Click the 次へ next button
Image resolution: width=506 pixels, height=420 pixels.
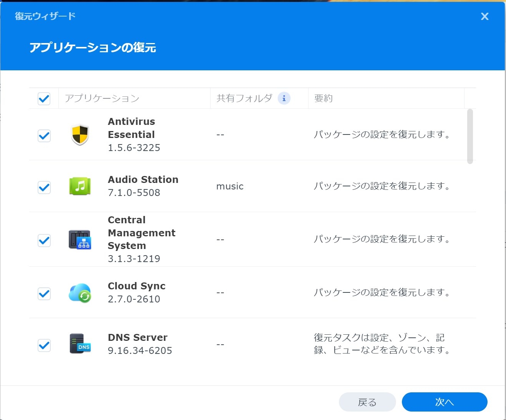point(444,402)
